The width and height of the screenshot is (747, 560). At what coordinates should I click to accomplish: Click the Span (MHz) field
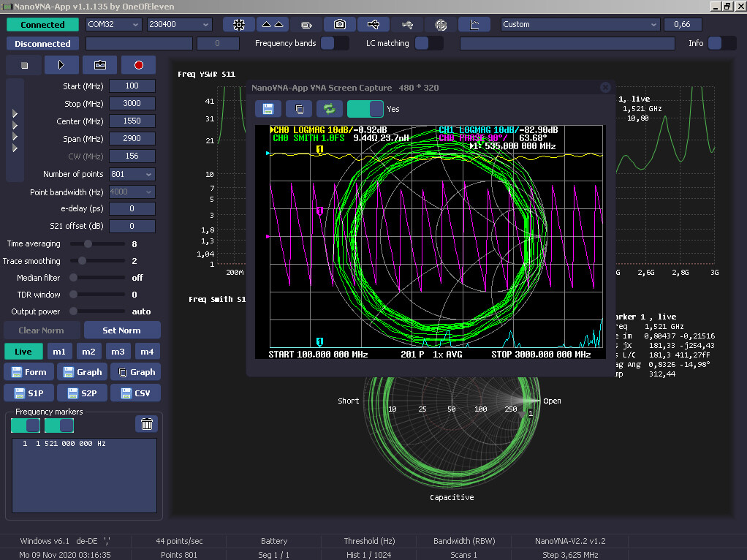coord(132,139)
